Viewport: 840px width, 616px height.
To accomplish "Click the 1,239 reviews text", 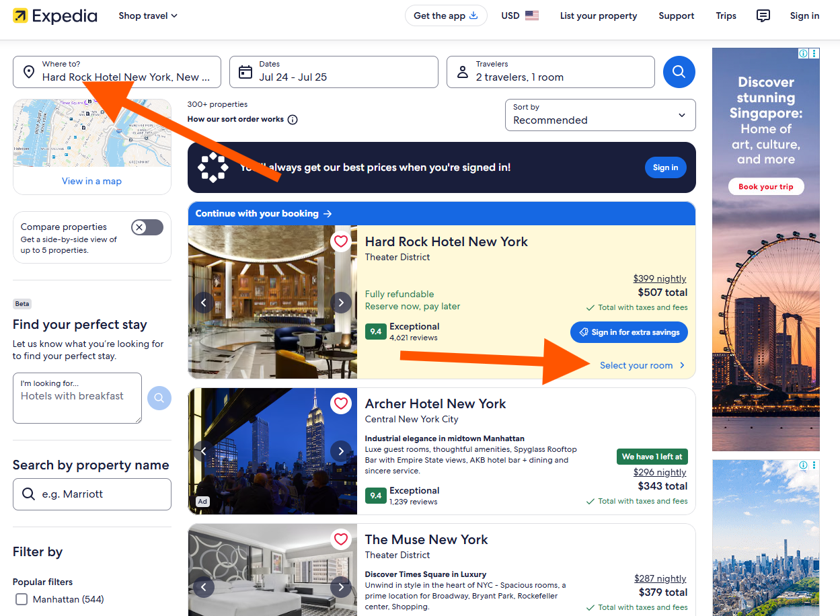I will pos(414,502).
